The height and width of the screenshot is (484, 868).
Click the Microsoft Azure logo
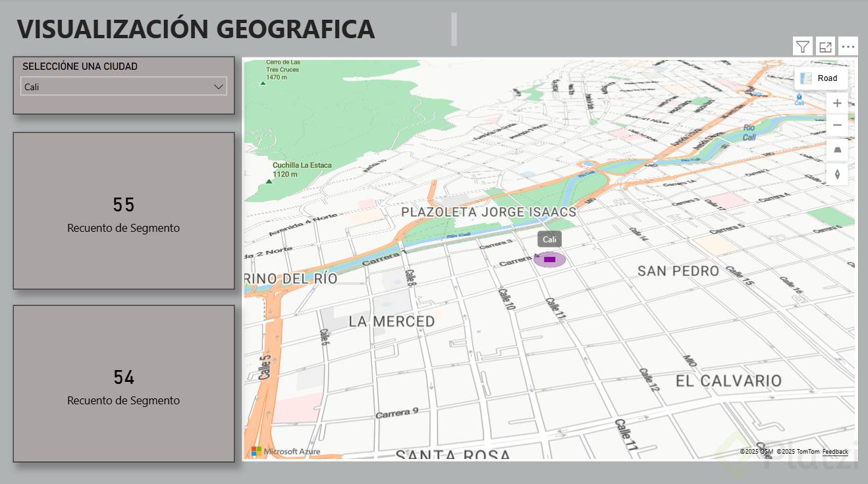pyautogui.click(x=286, y=452)
